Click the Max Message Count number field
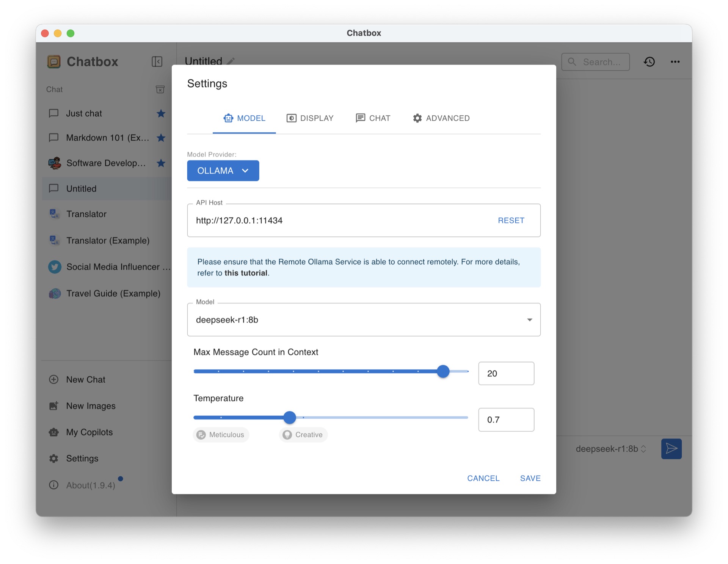Screen dimensions: 728x564 [506, 374]
